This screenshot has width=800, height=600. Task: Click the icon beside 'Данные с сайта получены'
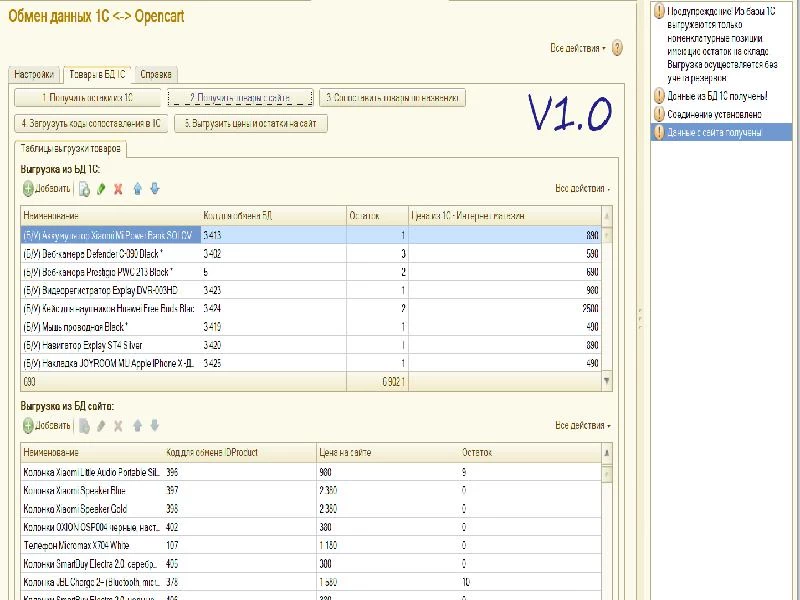click(x=659, y=133)
